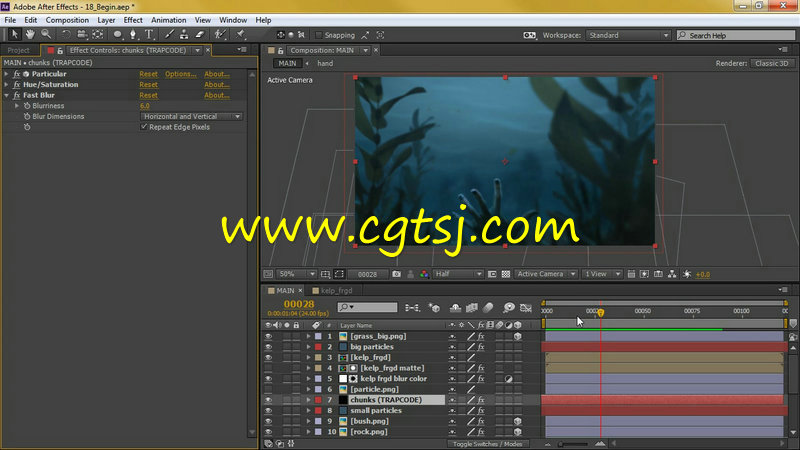Open the 1 View layout dropdown

[x=602, y=274]
